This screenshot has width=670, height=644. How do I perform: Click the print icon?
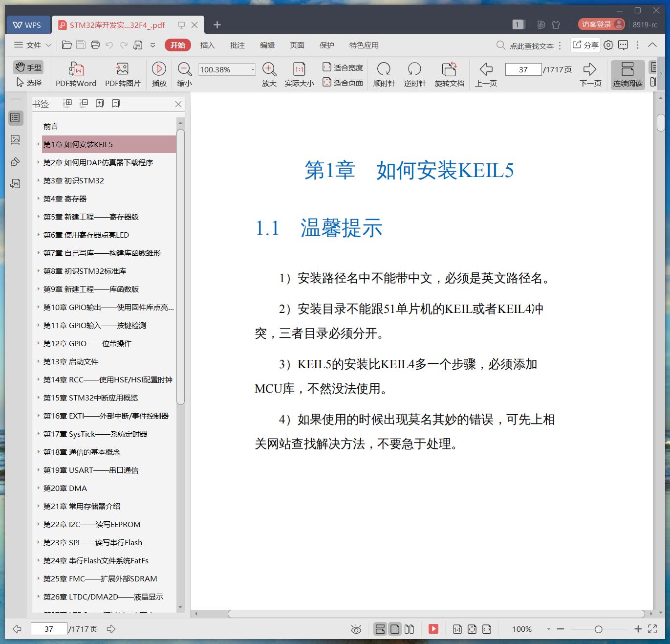(95, 45)
